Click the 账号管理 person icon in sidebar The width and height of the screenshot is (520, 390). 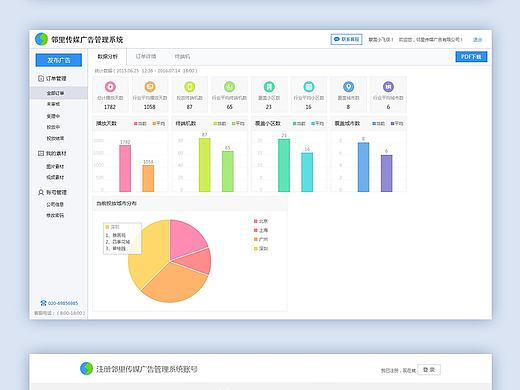(x=41, y=192)
